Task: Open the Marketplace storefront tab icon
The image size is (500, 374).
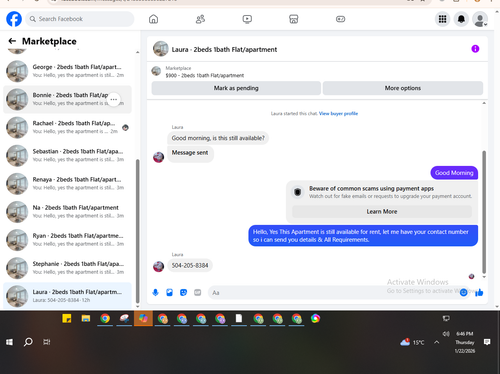Action: (294, 19)
